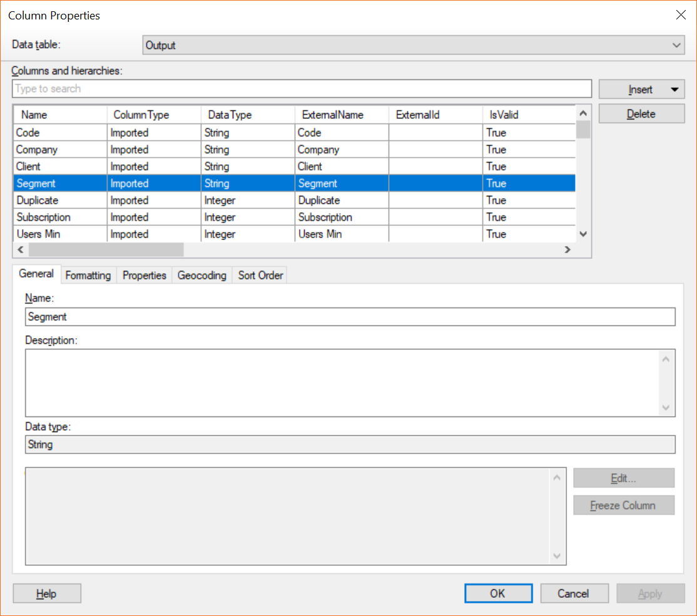Select the Client row name cell
697x616 pixels.
[60, 167]
